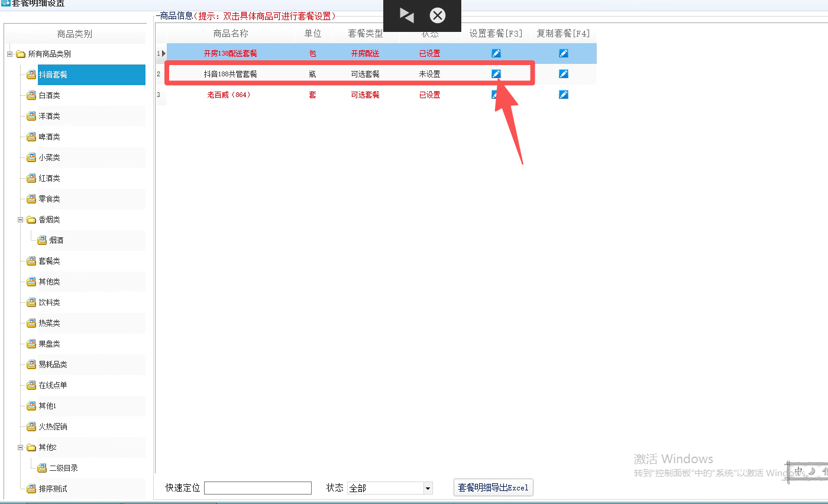Collapse the 其他2 folder node

pos(21,447)
